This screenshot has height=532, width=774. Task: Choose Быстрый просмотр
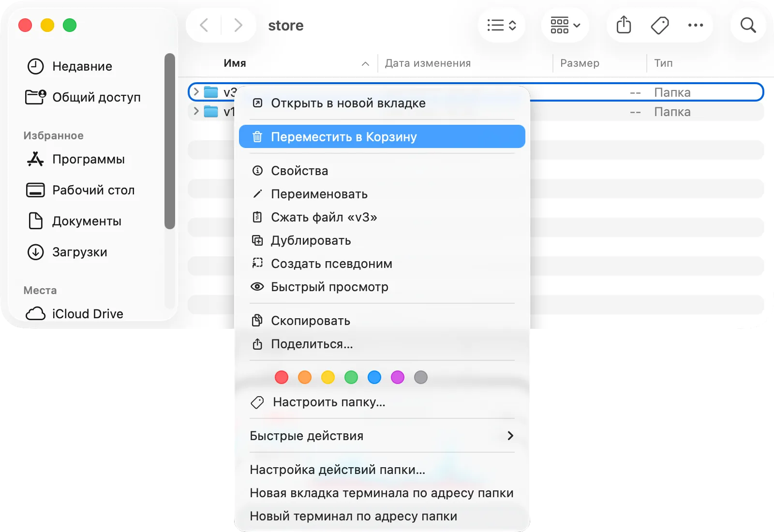click(x=382, y=287)
